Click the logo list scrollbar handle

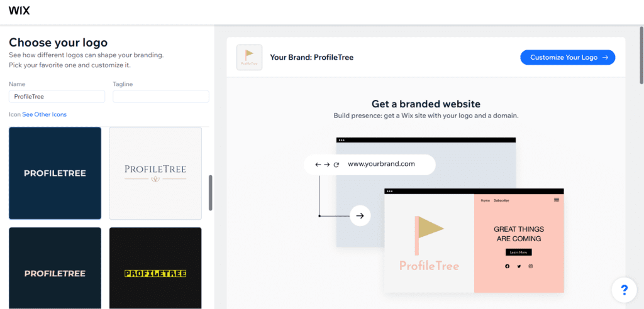[x=211, y=193]
